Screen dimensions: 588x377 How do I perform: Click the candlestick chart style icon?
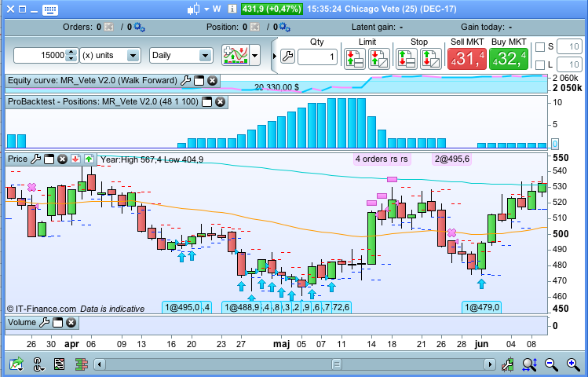coord(194,9)
